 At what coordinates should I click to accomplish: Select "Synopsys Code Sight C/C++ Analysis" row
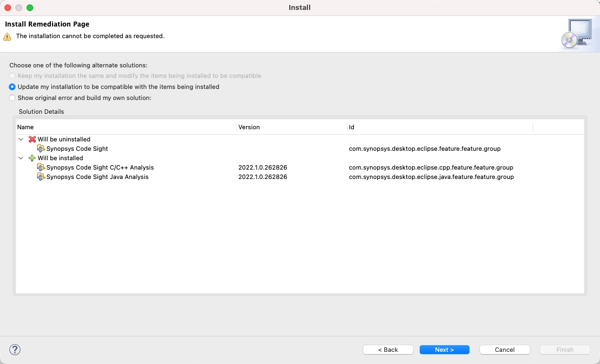[x=300, y=167]
